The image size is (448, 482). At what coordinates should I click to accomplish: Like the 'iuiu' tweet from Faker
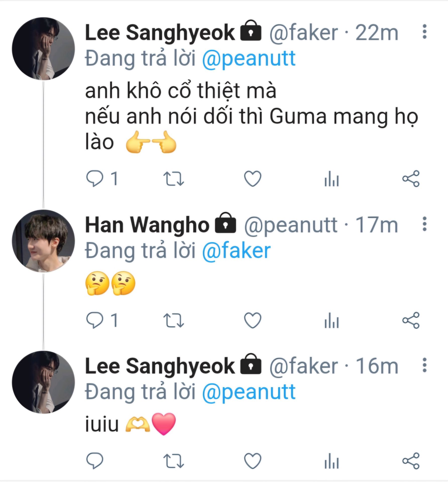click(x=253, y=461)
